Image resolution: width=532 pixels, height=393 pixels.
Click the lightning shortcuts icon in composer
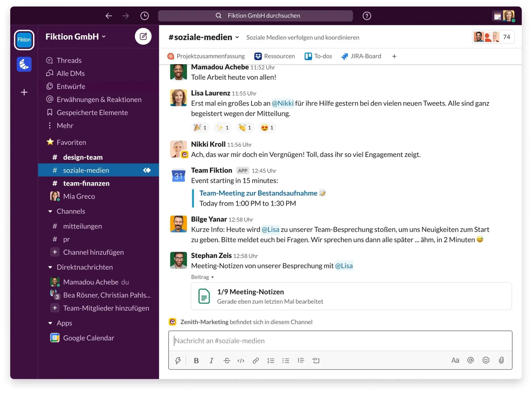(x=178, y=361)
